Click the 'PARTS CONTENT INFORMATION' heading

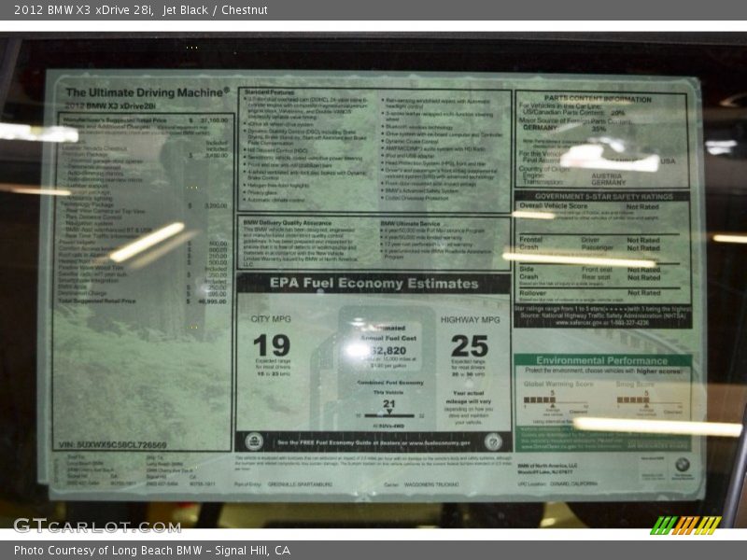598,99
